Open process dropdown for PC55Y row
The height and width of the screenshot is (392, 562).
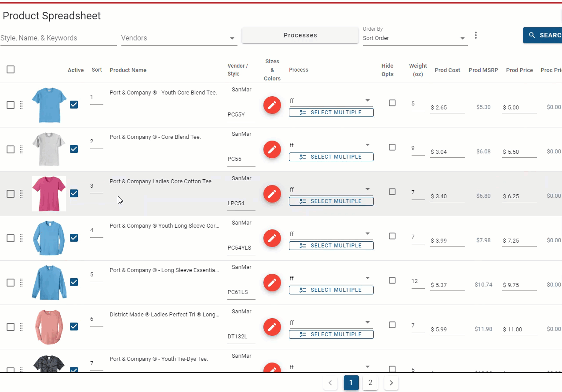[x=331, y=101]
